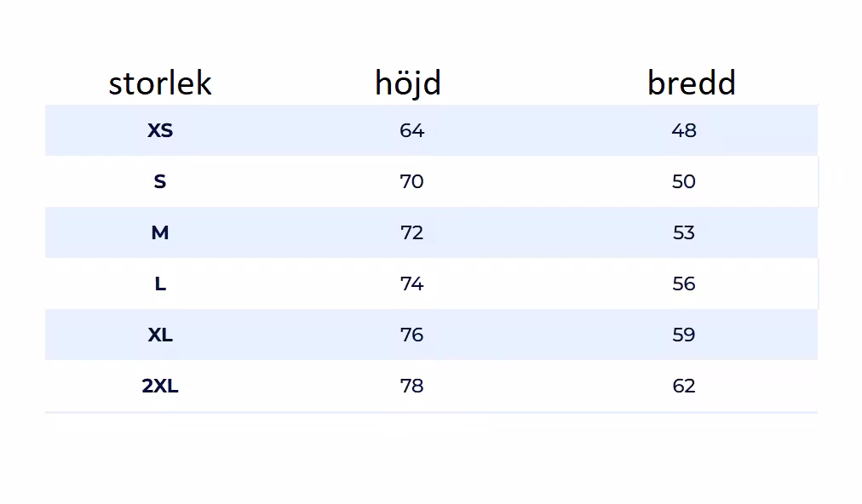
Task: Click height value 72 in M row
Action: (411, 232)
